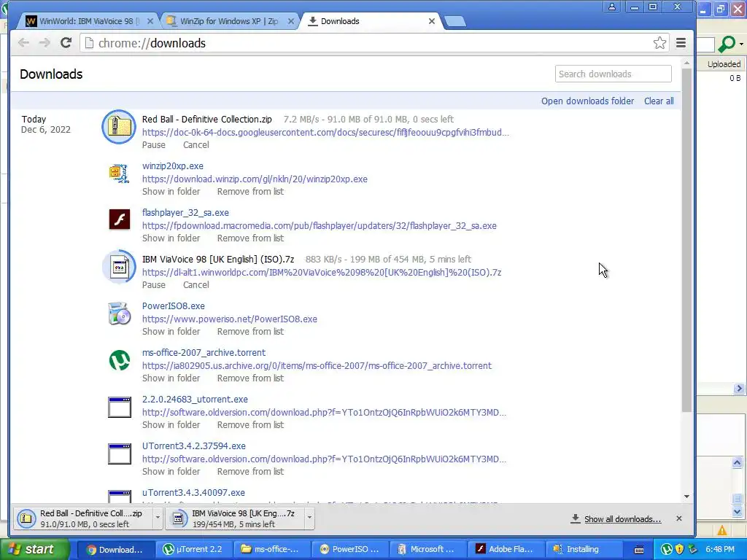747x560 pixels.
Task: Click the 2.2.0.24683_utorrent.exe window icon
Action: pos(119,407)
